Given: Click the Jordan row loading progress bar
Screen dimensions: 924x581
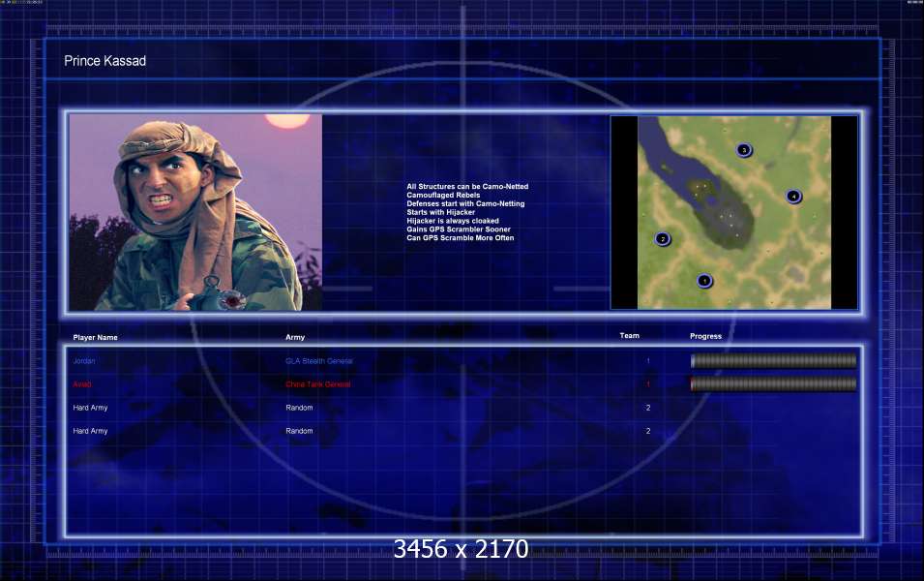Looking at the screenshot, I should (773, 360).
